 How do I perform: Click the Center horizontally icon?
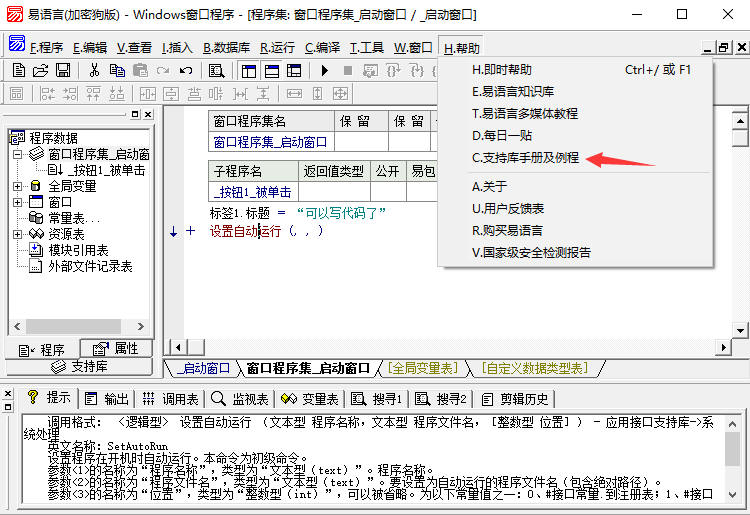(x=148, y=94)
